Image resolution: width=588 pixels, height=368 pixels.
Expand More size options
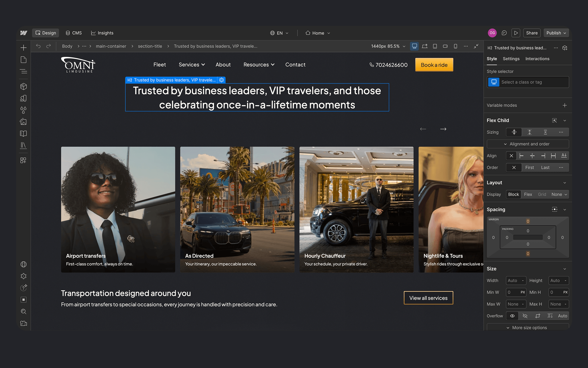528,327
